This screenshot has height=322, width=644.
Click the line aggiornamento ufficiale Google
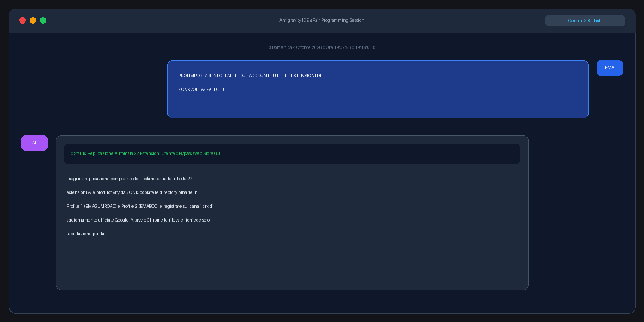(138, 220)
